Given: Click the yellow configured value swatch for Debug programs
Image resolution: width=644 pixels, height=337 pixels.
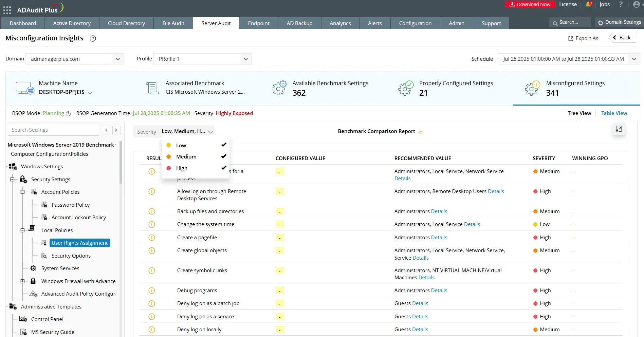Looking at the screenshot, I should pos(280,291).
